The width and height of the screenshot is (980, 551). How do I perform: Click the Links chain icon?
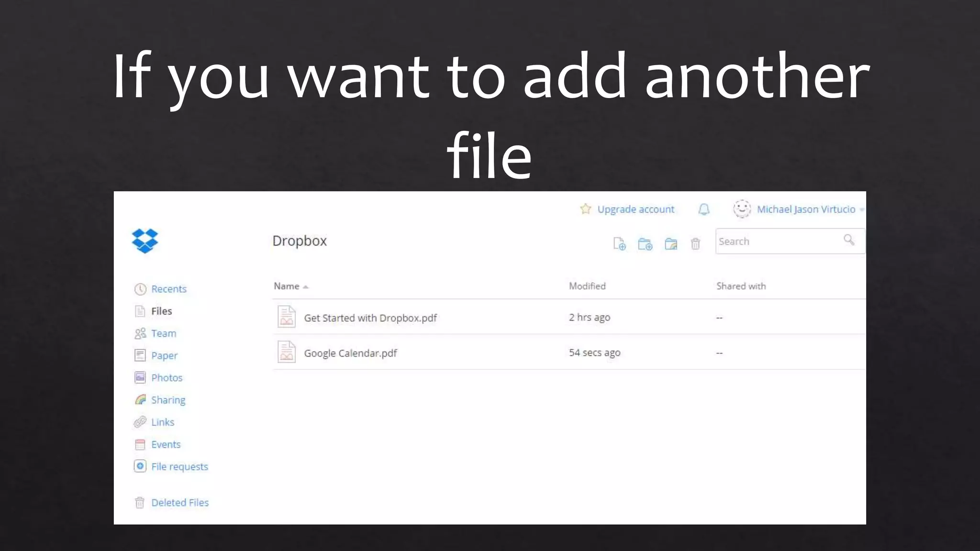pos(140,422)
